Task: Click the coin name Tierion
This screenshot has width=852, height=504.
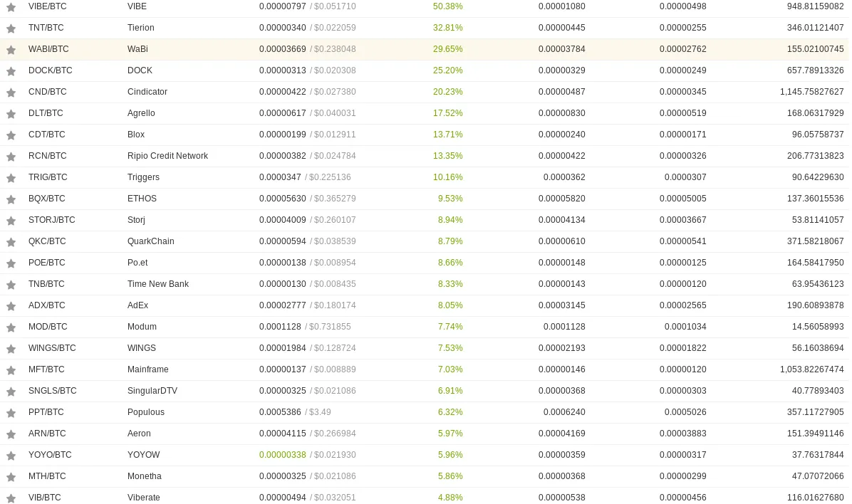Action: pyautogui.click(x=141, y=28)
